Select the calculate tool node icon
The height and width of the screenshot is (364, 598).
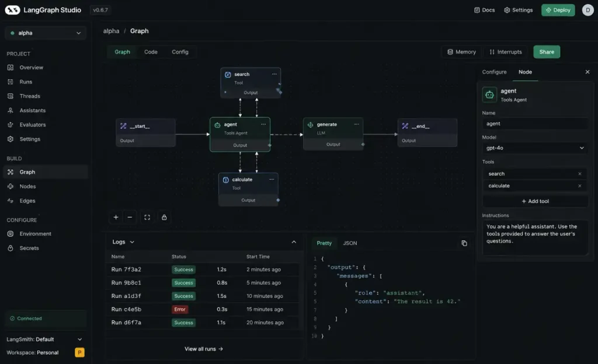coord(226,180)
